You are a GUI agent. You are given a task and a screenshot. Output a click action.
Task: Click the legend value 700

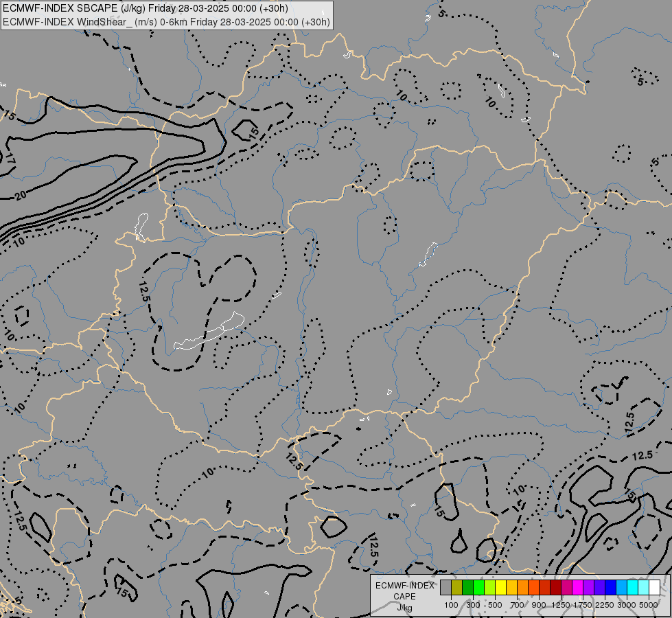[x=518, y=605]
